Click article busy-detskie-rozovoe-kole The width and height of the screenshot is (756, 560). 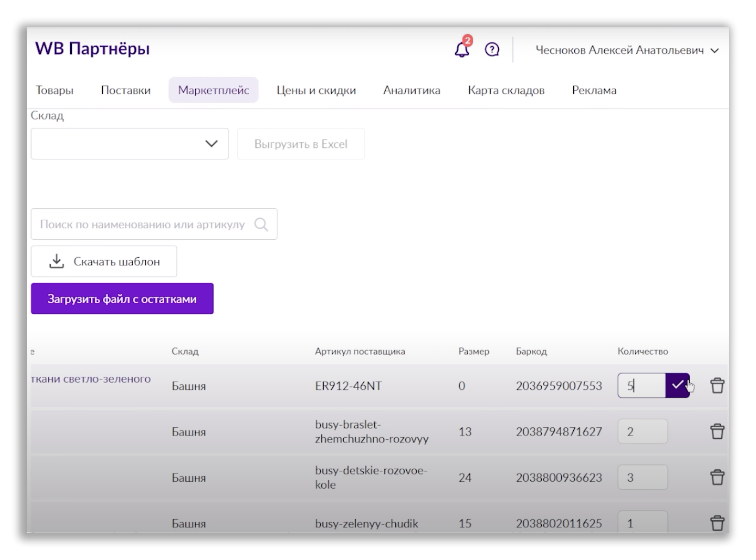[371, 477]
